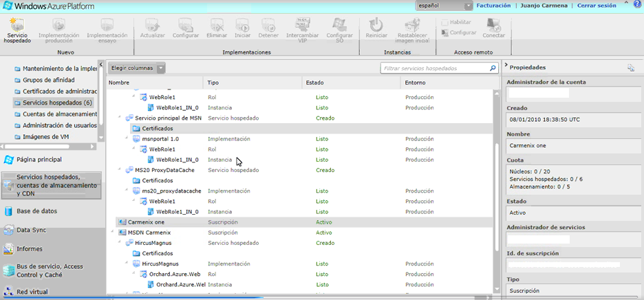Select Grupos de afinidad item
The width and height of the screenshot is (644, 300).
(x=45, y=80)
